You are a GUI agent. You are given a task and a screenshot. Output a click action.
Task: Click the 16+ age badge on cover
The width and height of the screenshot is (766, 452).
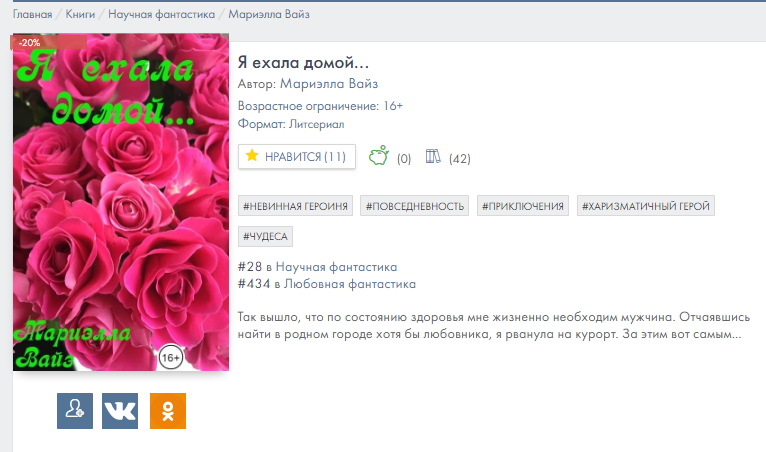(170, 358)
